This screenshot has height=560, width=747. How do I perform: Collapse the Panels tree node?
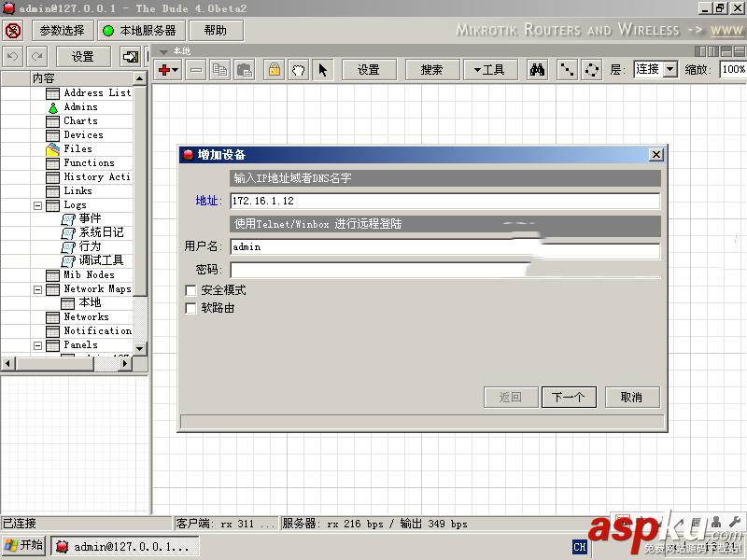pyautogui.click(x=37, y=345)
